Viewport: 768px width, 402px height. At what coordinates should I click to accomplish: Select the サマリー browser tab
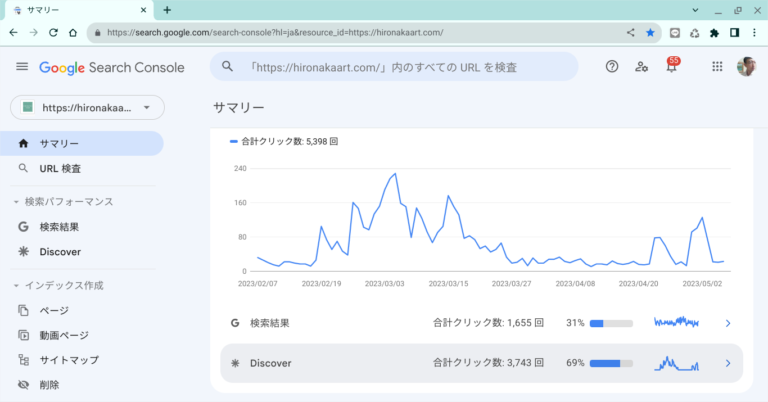[x=78, y=10]
